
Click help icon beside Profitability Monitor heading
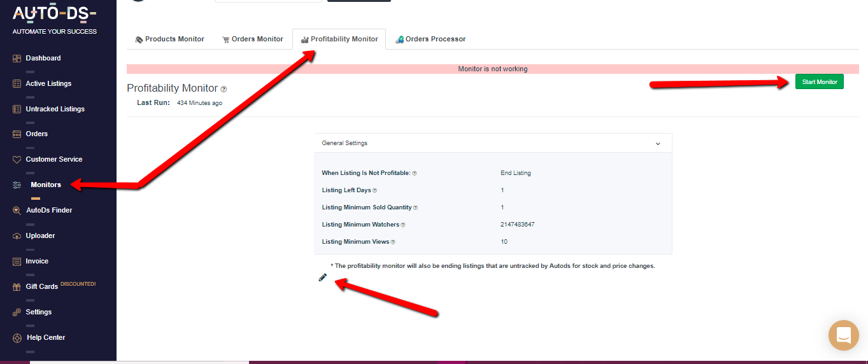(224, 89)
